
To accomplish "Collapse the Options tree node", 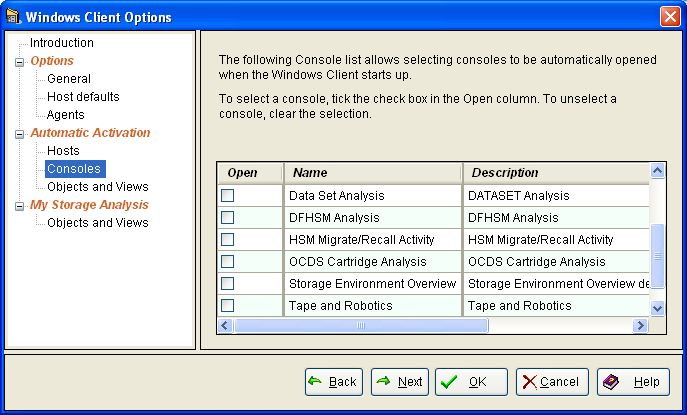I will tap(18, 62).
